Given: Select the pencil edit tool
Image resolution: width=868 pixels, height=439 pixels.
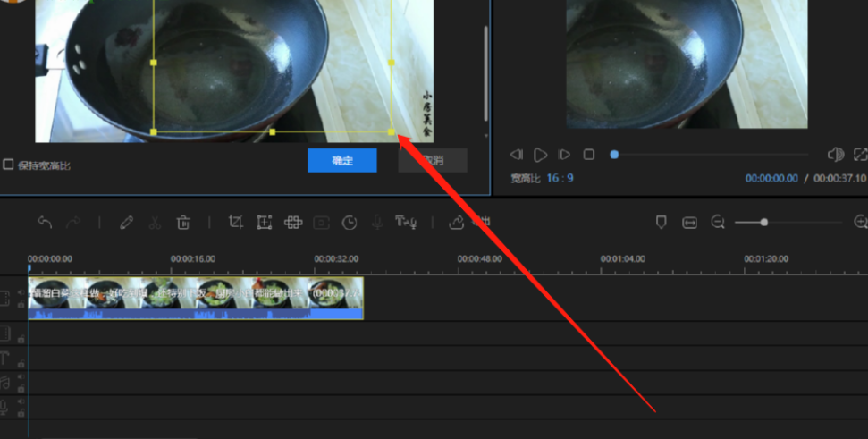Looking at the screenshot, I should point(126,223).
